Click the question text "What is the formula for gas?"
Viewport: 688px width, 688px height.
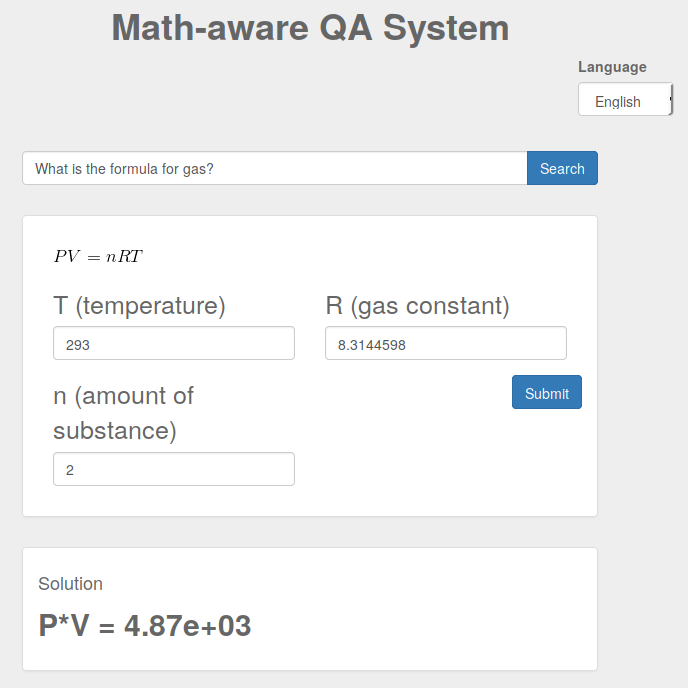124,169
